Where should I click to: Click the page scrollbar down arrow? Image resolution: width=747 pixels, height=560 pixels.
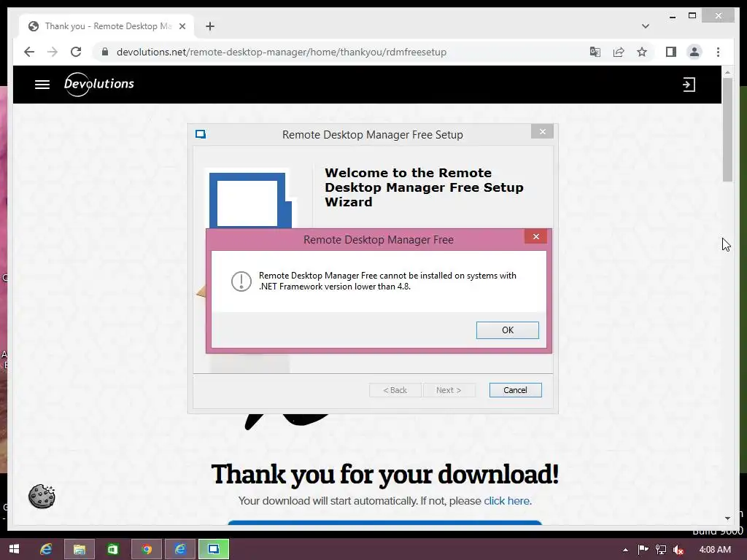pos(727,518)
